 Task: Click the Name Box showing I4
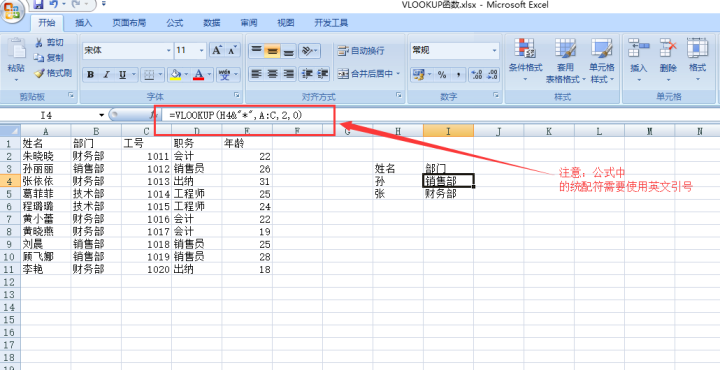46,115
